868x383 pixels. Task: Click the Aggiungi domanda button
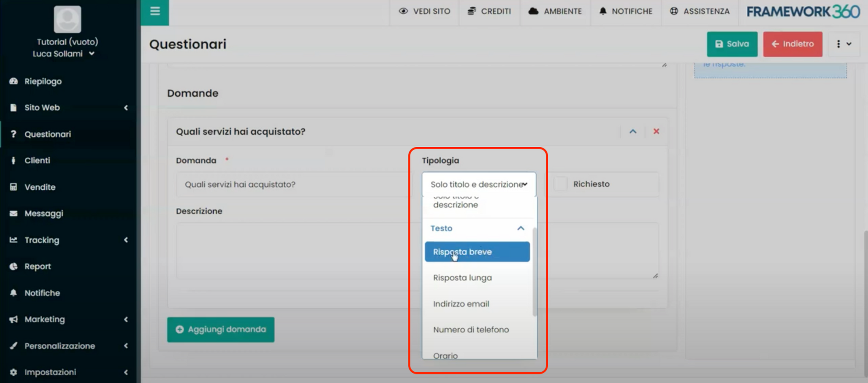(x=221, y=330)
